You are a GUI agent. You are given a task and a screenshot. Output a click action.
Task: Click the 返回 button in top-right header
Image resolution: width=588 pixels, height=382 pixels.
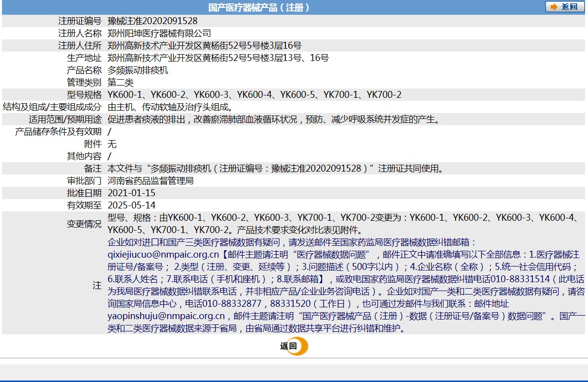point(565,7)
